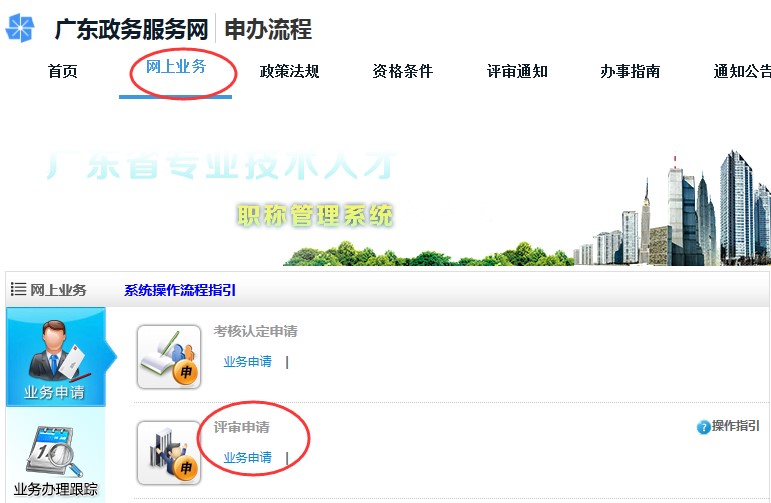The width and height of the screenshot is (771, 503).
Task: Click the 评审申请 building icon
Action: (169, 453)
